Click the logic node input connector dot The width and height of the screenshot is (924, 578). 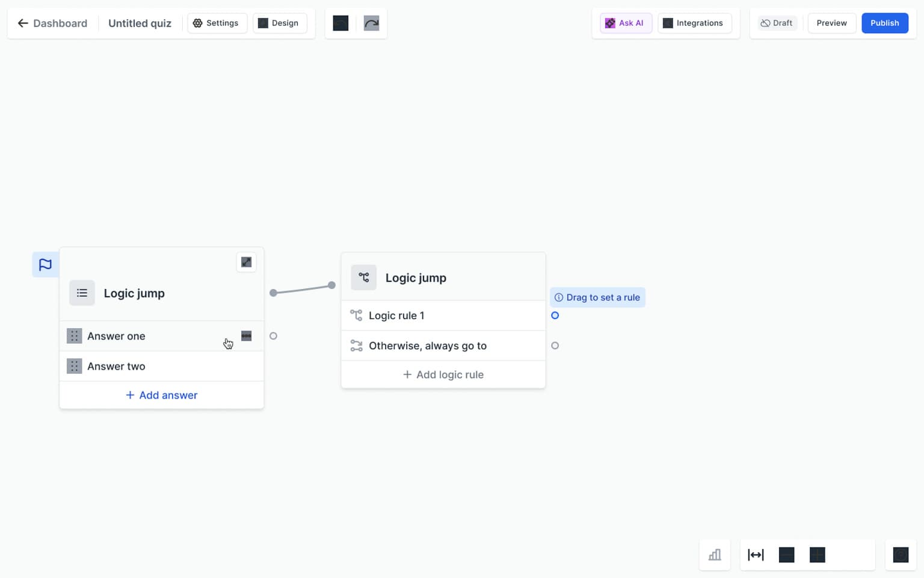[x=331, y=285]
